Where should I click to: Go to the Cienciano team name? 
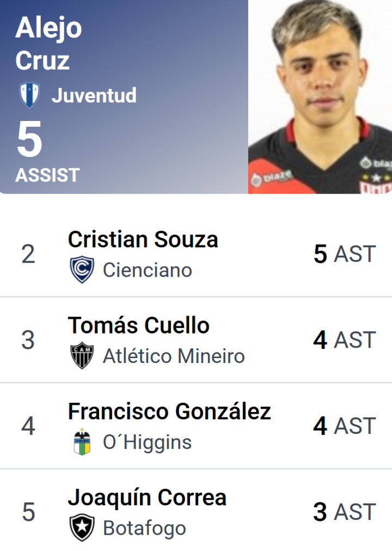tap(148, 270)
